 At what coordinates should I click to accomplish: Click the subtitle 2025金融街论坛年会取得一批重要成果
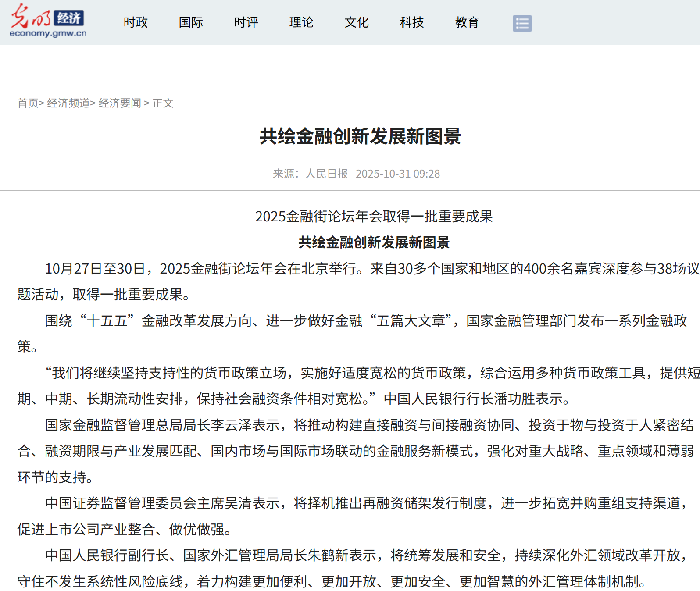(x=374, y=217)
